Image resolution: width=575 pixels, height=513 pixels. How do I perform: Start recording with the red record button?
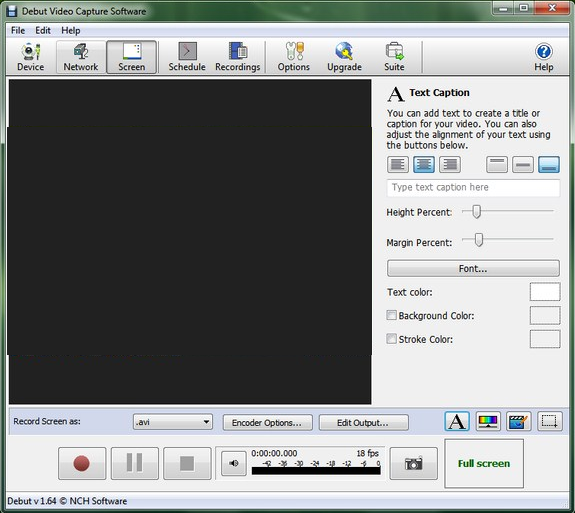[x=82, y=463]
